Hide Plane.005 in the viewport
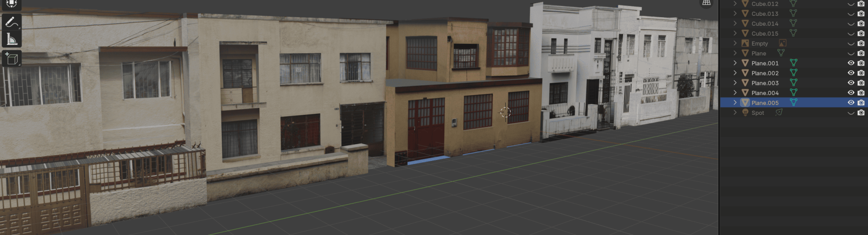Image resolution: width=868 pixels, height=235 pixels. pyautogui.click(x=851, y=103)
